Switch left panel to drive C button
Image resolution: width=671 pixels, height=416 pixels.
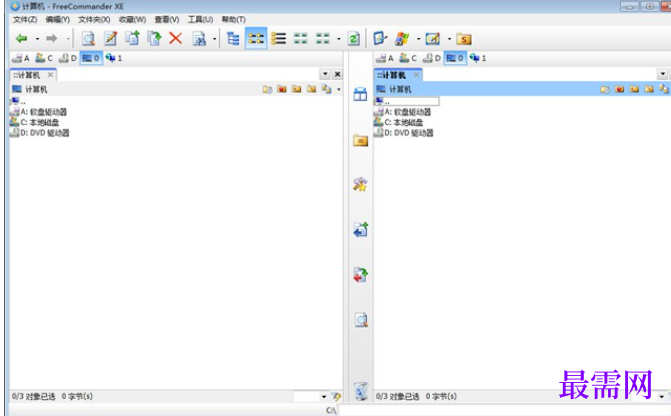pos(44,58)
